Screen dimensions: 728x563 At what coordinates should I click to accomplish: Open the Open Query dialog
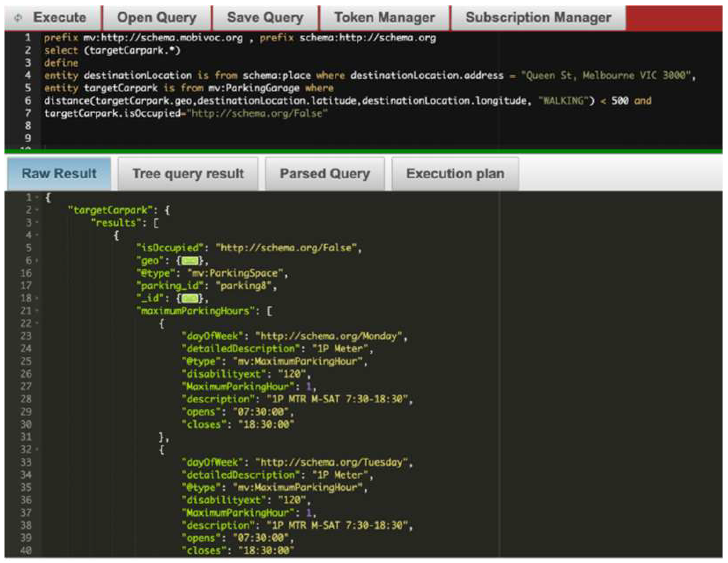[156, 18]
